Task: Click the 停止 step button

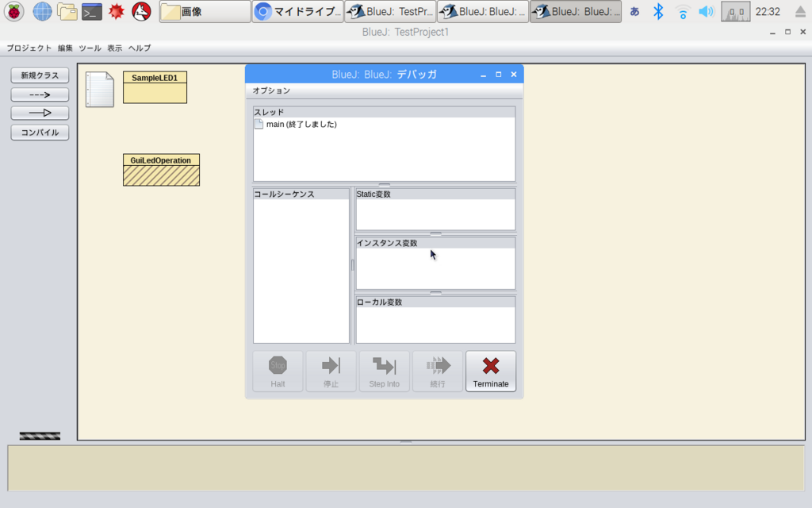Action: [x=331, y=371]
